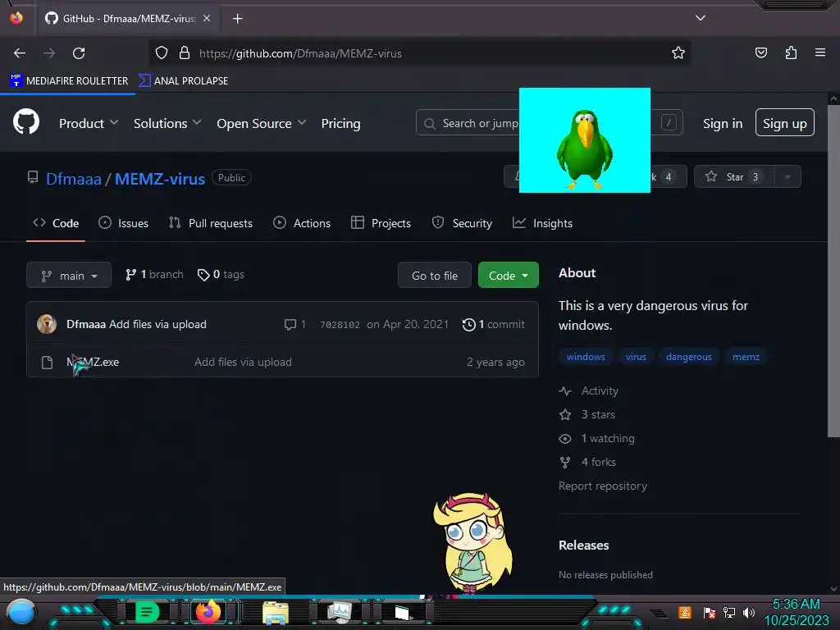View the 1 branch link

(x=154, y=274)
